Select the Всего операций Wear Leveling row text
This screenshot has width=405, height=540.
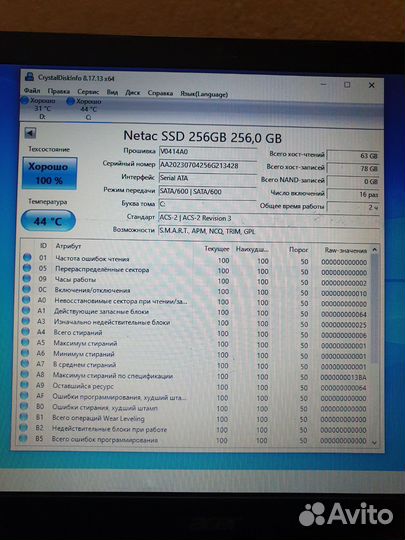98,418
